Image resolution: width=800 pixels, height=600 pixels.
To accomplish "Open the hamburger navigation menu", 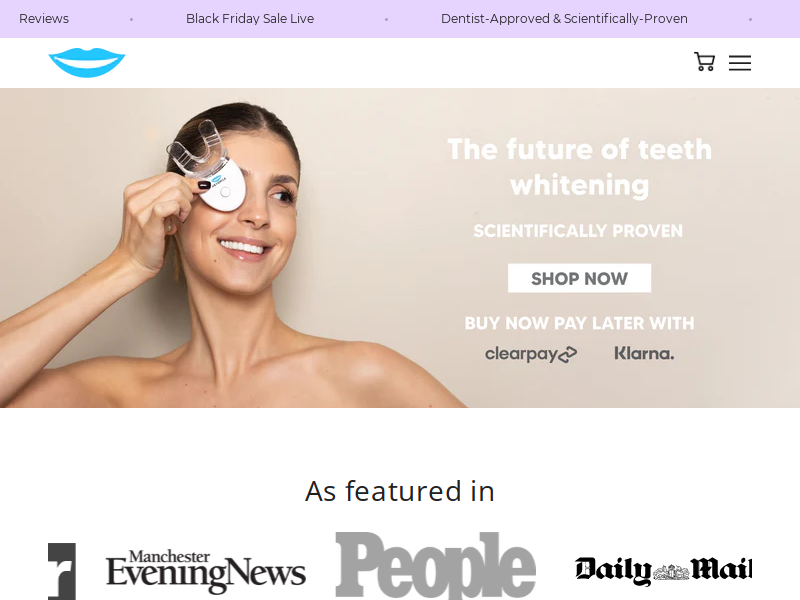I will click(739, 63).
